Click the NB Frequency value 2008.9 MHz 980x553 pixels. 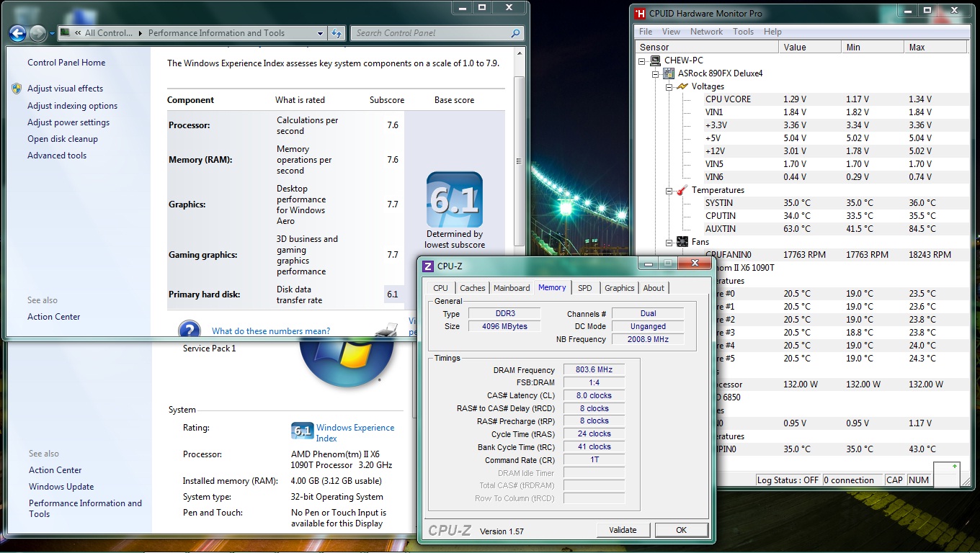click(x=647, y=339)
